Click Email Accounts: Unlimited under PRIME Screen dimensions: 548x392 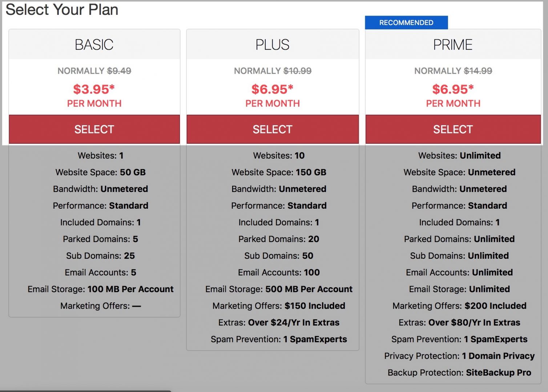click(x=459, y=272)
